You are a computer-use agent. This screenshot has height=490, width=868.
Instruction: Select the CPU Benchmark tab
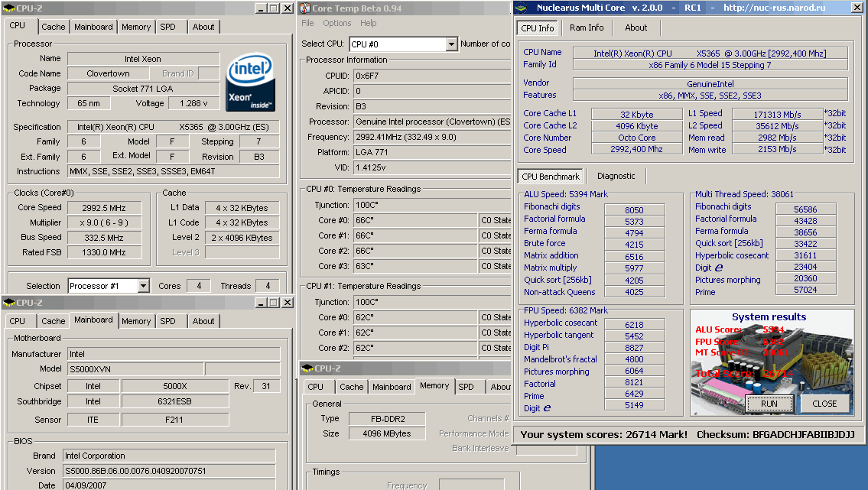[x=551, y=177]
